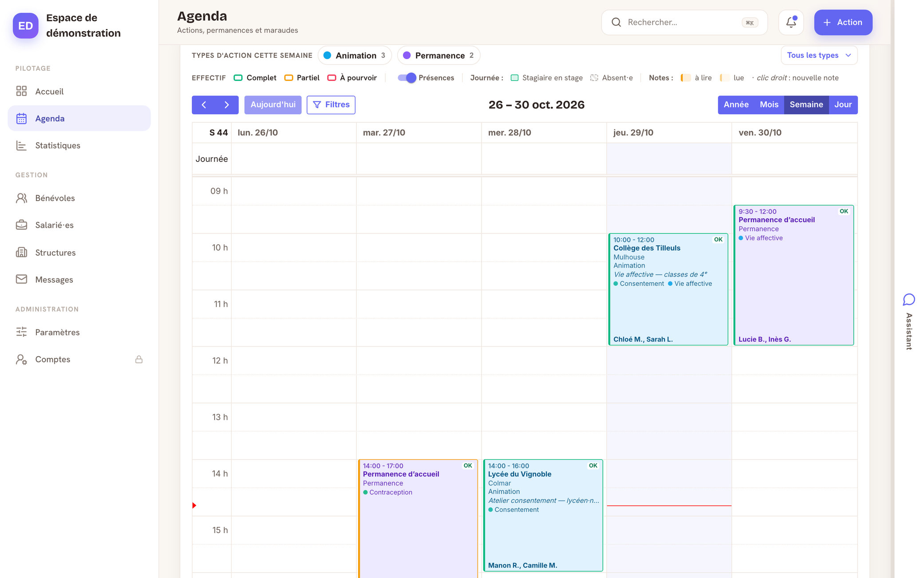Click the Messages envelope icon
This screenshot has width=924, height=578.
(x=21, y=279)
